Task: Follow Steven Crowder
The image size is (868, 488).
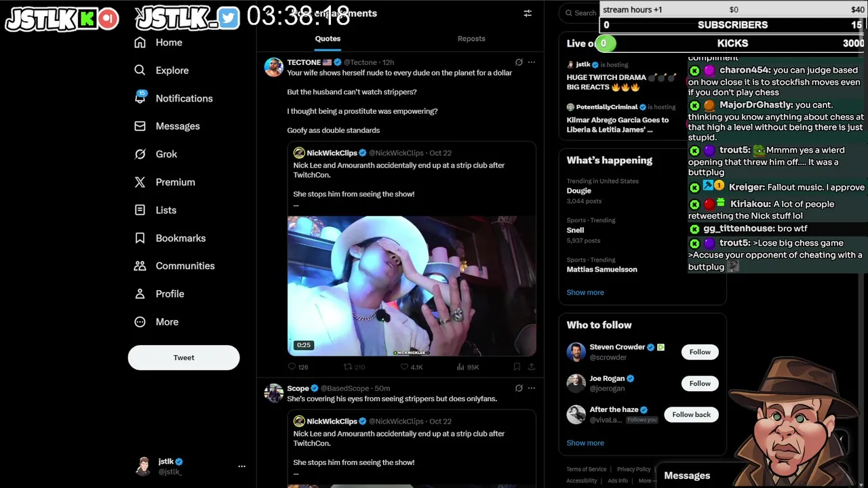Action: pyautogui.click(x=700, y=352)
